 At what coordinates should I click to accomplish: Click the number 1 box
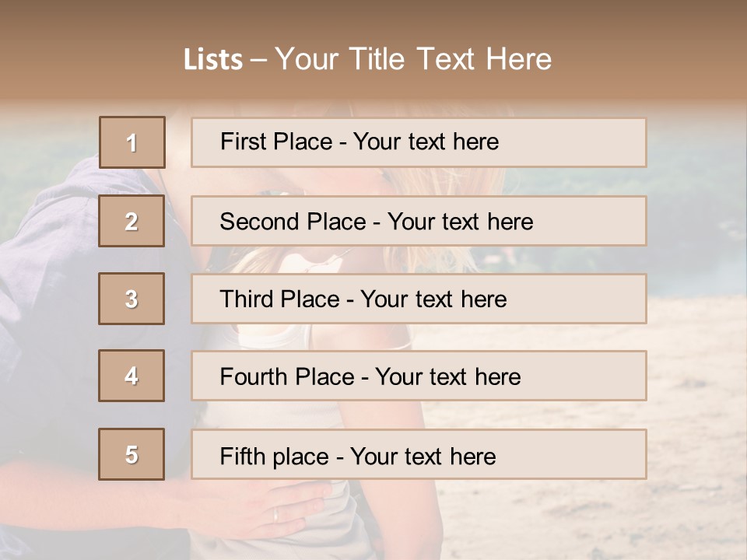pyautogui.click(x=132, y=142)
